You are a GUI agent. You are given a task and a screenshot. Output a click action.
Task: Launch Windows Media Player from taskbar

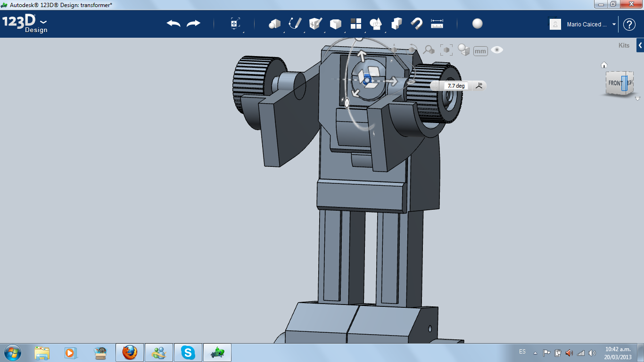[70, 353]
